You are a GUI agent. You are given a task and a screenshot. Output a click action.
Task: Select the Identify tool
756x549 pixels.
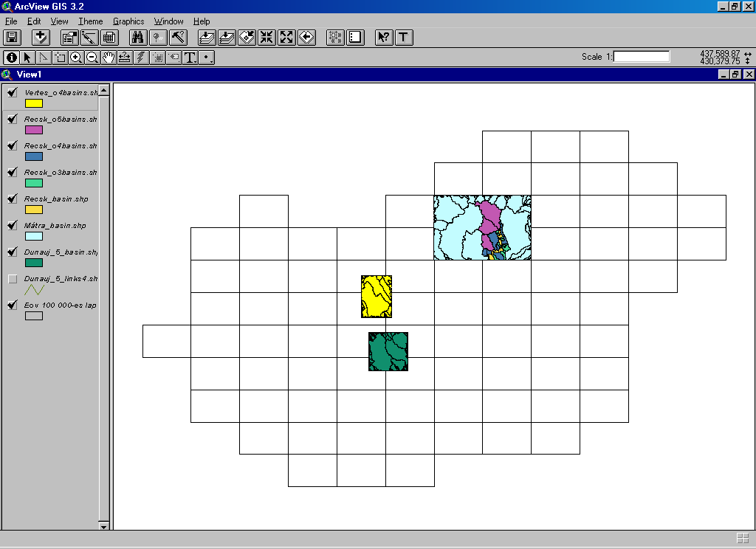point(11,57)
